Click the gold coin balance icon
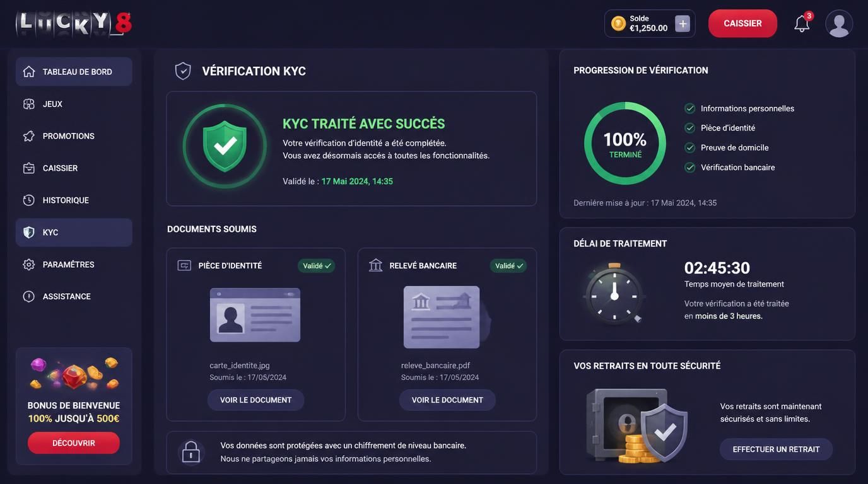 (618, 23)
